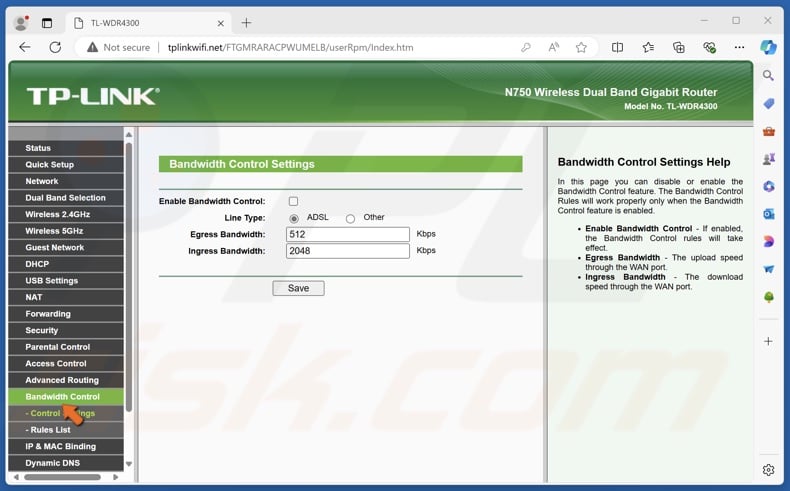Open the DHCP menu
Image resolution: width=790 pixels, height=491 pixels.
coord(66,264)
